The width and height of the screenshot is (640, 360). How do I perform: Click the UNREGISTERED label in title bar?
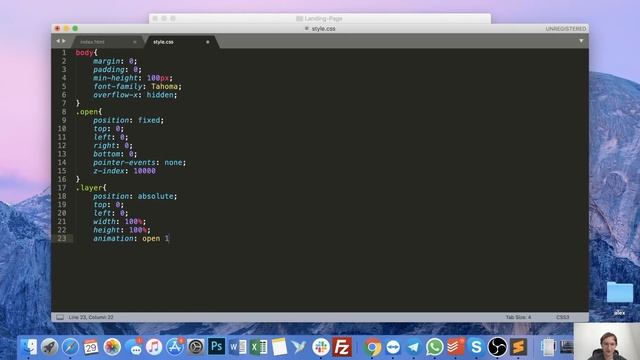pyautogui.click(x=565, y=29)
